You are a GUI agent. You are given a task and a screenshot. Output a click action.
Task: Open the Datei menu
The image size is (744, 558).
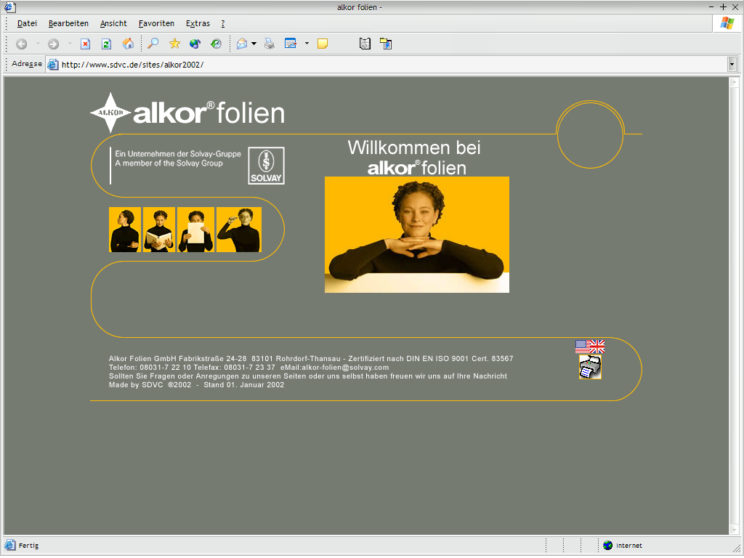(x=27, y=23)
